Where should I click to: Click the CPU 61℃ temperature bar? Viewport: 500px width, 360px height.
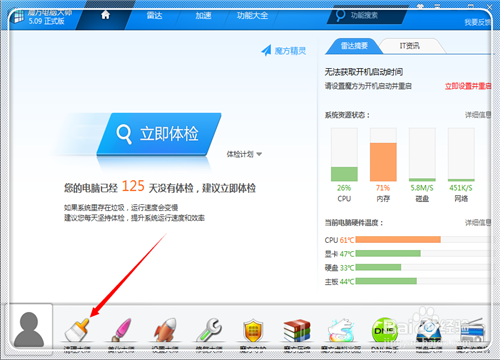click(398, 240)
